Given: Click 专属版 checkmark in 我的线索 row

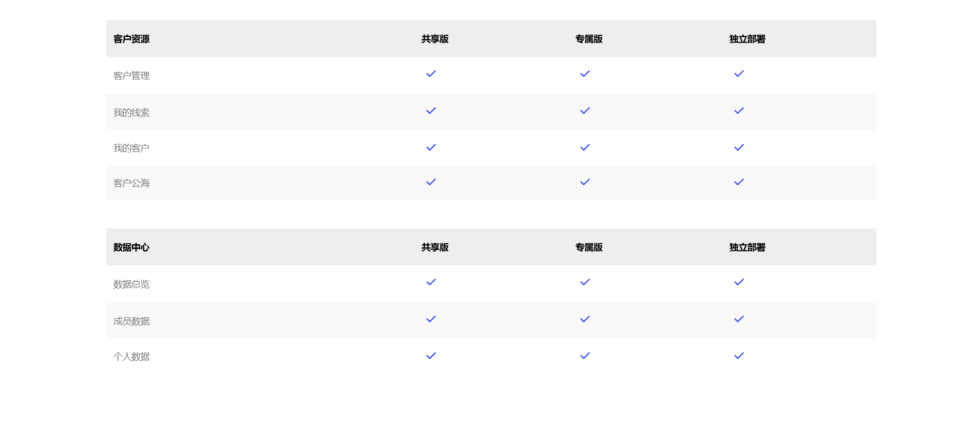Looking at the screenshot, I should tap(585, 111).
